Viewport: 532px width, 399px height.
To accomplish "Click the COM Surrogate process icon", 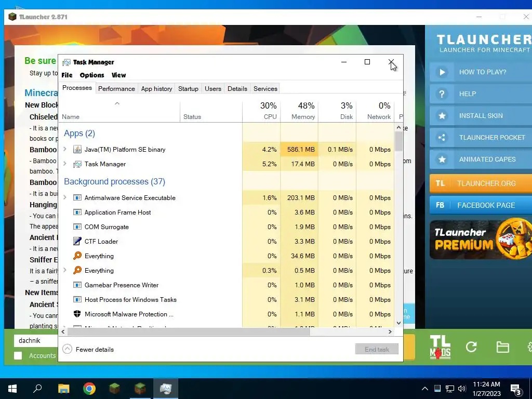I will pos(77,227).
